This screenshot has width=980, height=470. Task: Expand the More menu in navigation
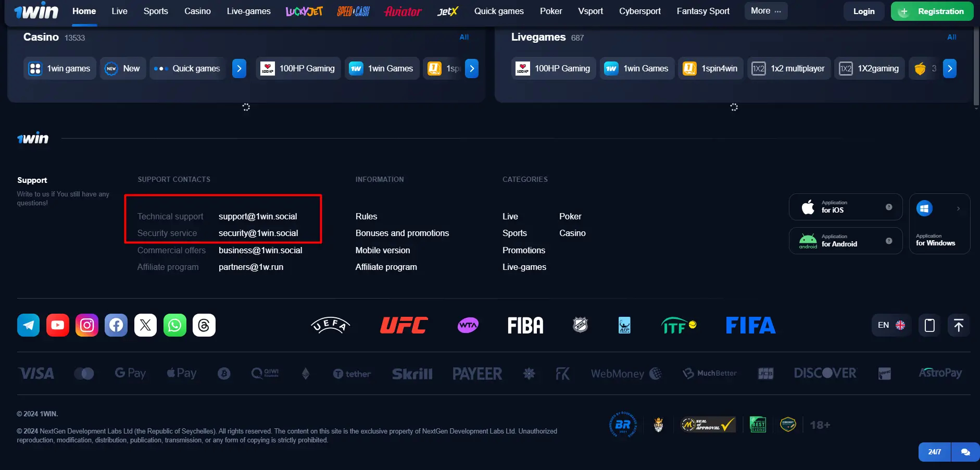click(765, 11)
